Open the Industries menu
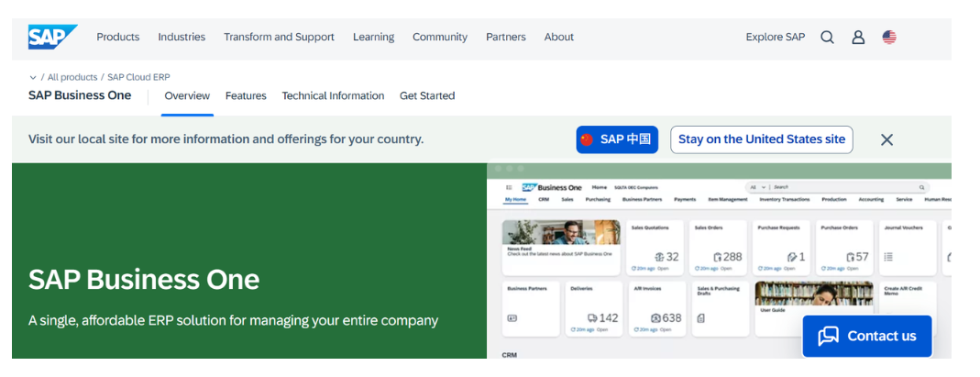The width and height of the screenshot is (980, 377). pos(182,38)
